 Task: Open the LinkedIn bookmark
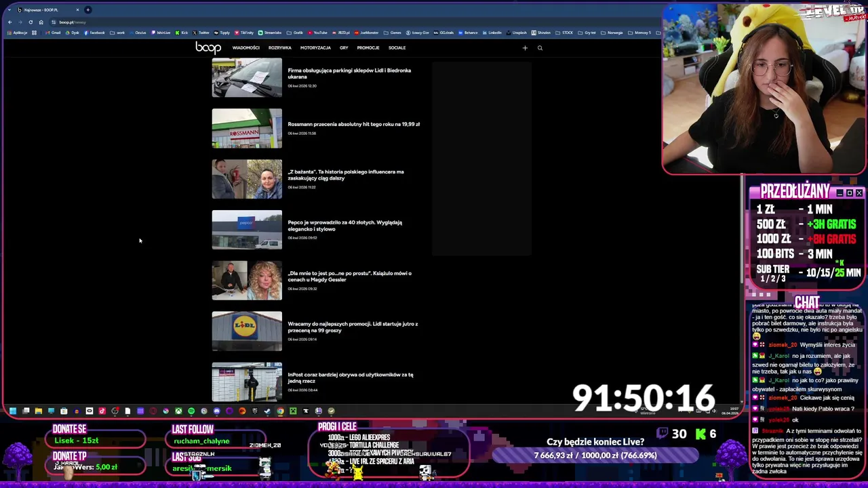tap(492, 33)
